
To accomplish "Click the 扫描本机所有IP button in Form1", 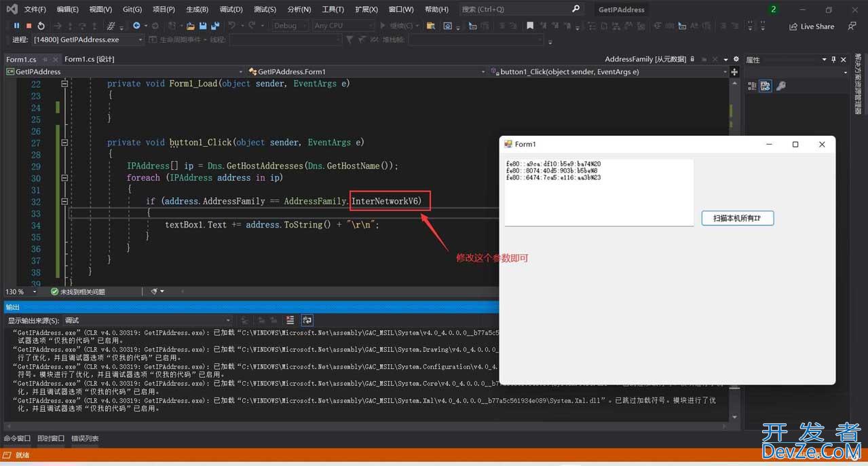I will (x=738, y=218).
